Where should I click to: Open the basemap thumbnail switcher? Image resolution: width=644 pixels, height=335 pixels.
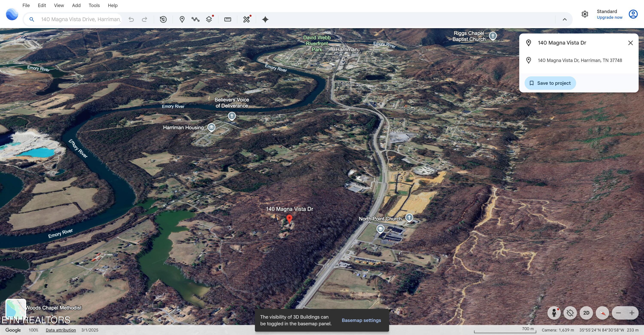(x=16, y=309)
